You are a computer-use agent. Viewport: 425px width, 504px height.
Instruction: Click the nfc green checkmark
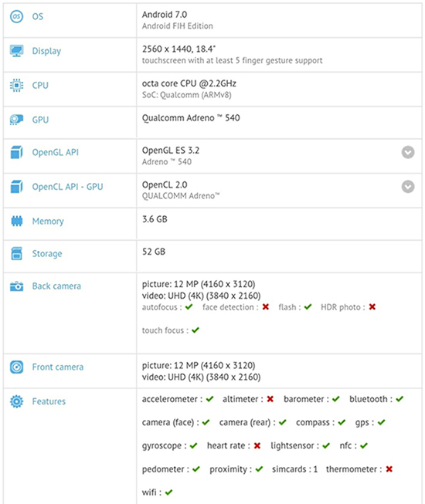(363, 446)
